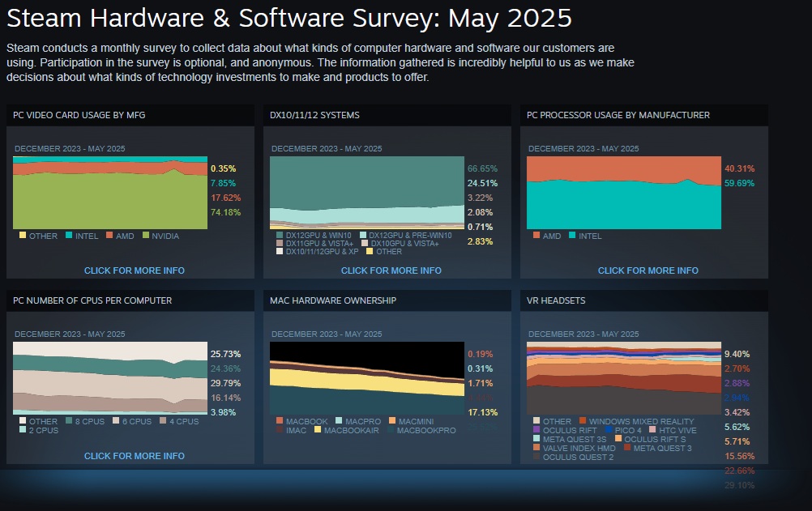The image size is (812, 511).
Task: Click the 24.51% DirectX value
Action: (x=482, y=183)
